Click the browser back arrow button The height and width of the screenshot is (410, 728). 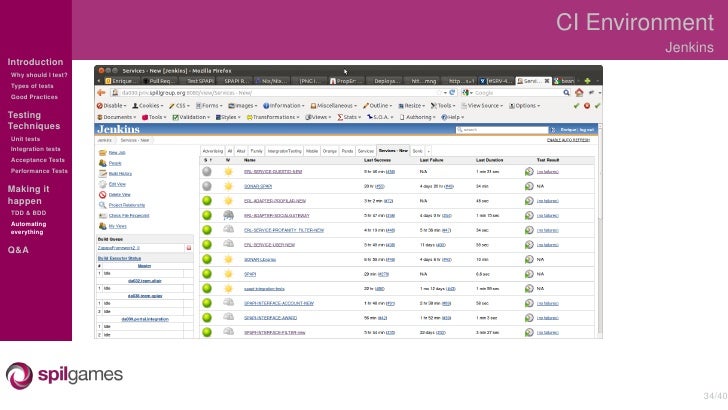pos(101,93)
